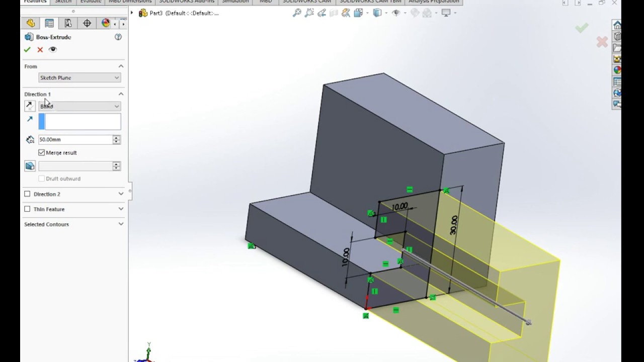644x362 pixels.
Task: Enable the Direction 2 checkbox
Action: 27,194
